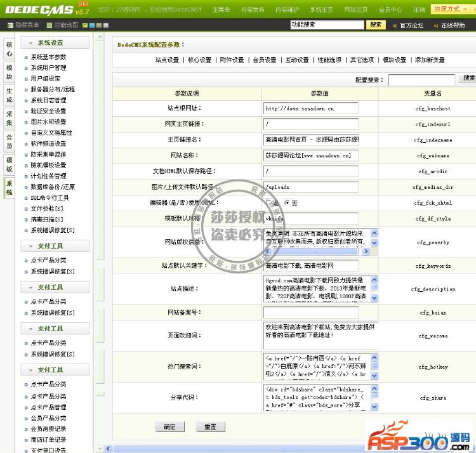Open 图片水印设置 in sidebar
This screenshot has height=453, width=476.
pyautogui.click(x=48, y=122)
